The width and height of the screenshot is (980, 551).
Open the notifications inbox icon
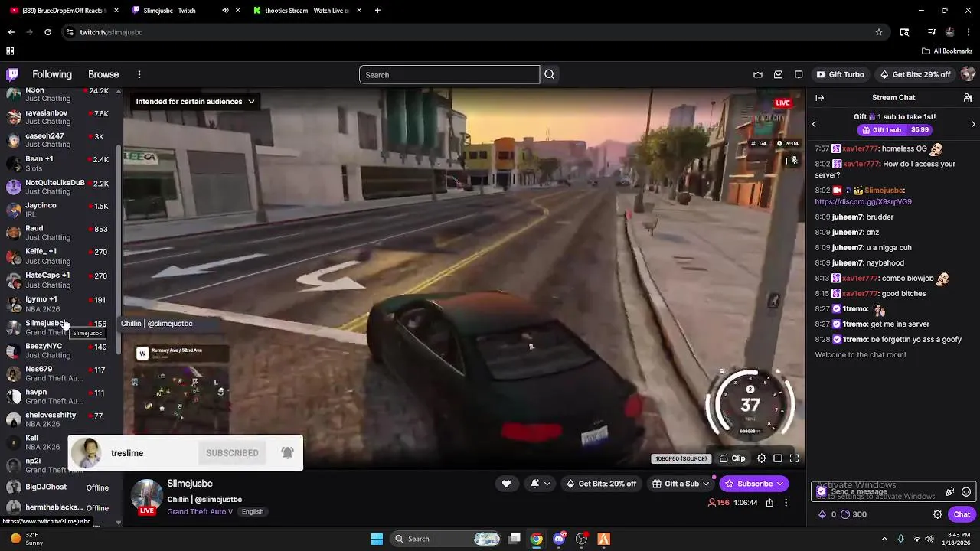pyautogui.click(x=778, y=74)
